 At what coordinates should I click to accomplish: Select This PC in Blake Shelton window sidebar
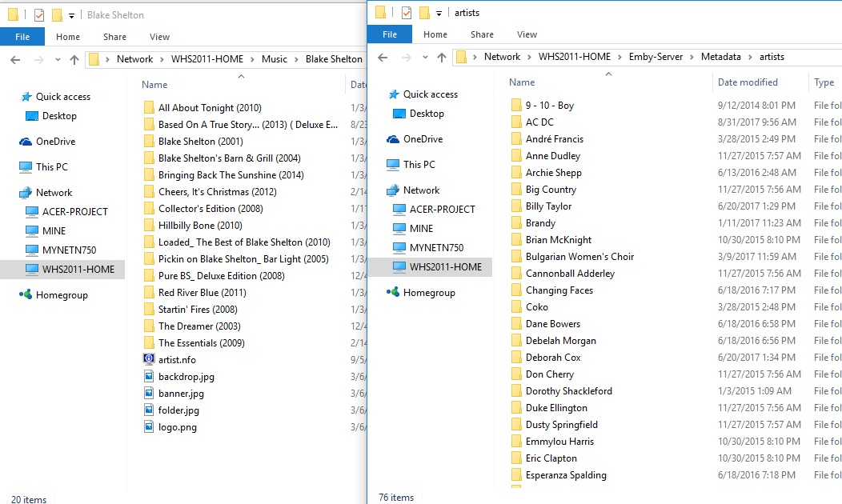pos(51,167)
